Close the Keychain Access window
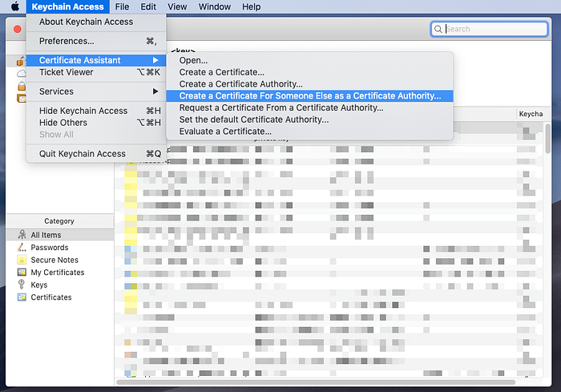The width and height of the screenshot is (561, 392). point(17,29)
